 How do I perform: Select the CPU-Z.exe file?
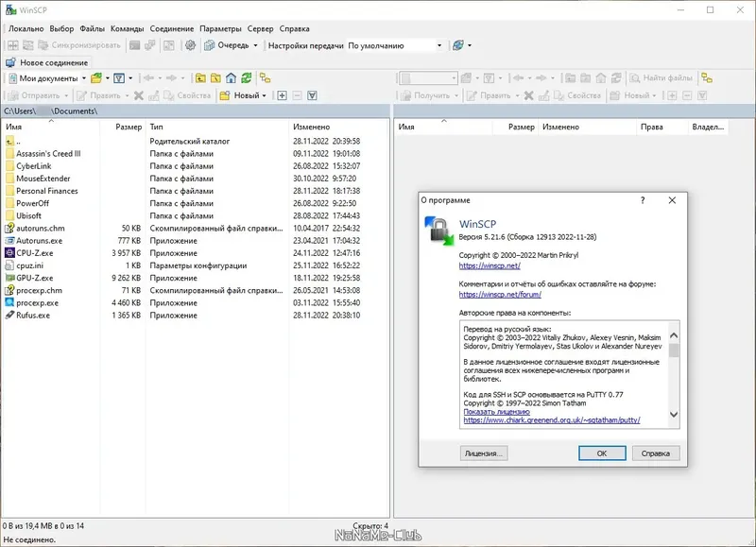pos(195,253)
